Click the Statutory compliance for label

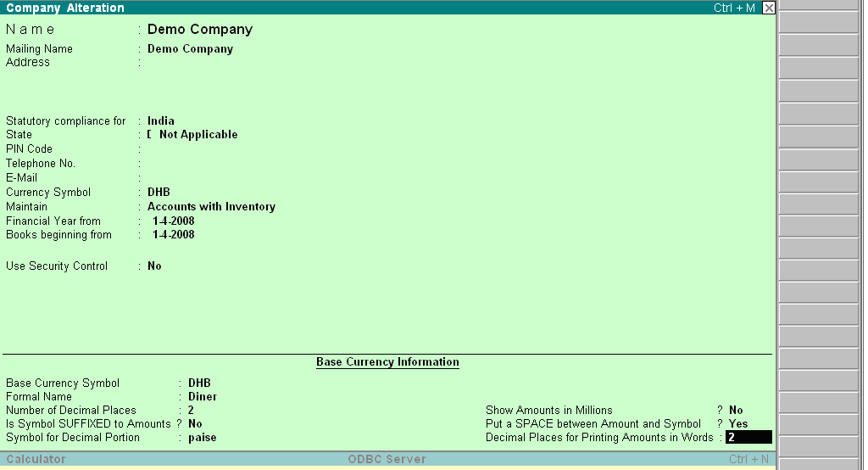(66, 120)
